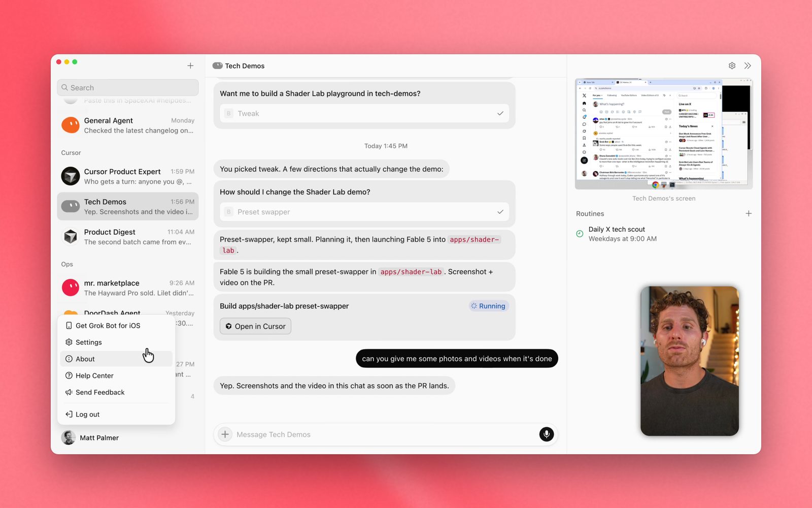
Task: Click the Cursor section header
Action: [x=71, y=152]
